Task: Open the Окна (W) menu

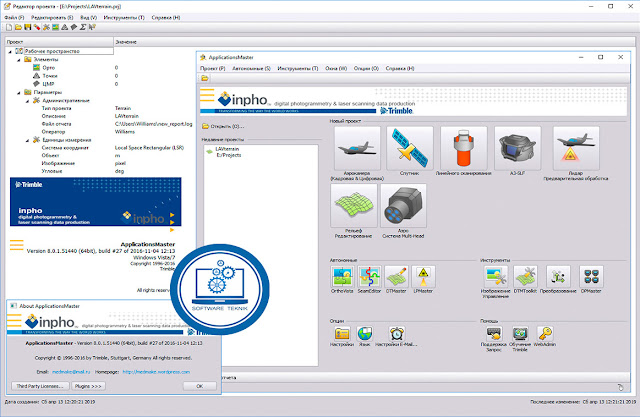Action: coord(336,69)
